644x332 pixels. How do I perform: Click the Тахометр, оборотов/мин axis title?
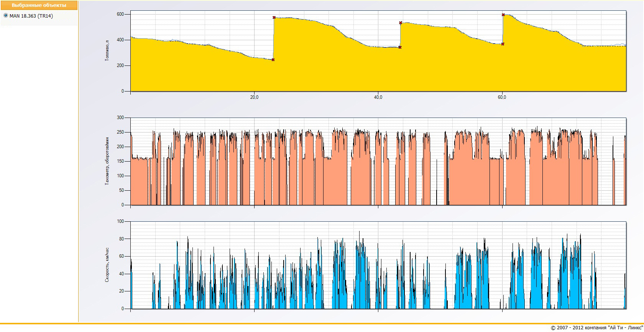tap(107, 161)
